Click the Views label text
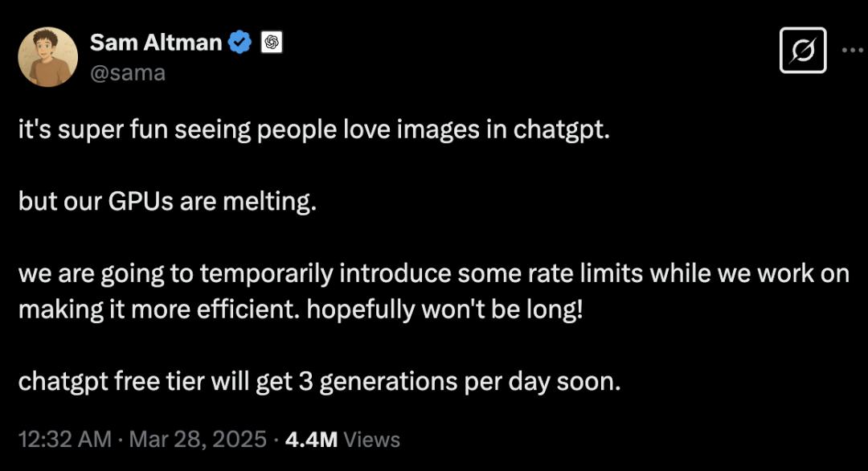Screen dimensions: 868x471 [x=371, y=440]
